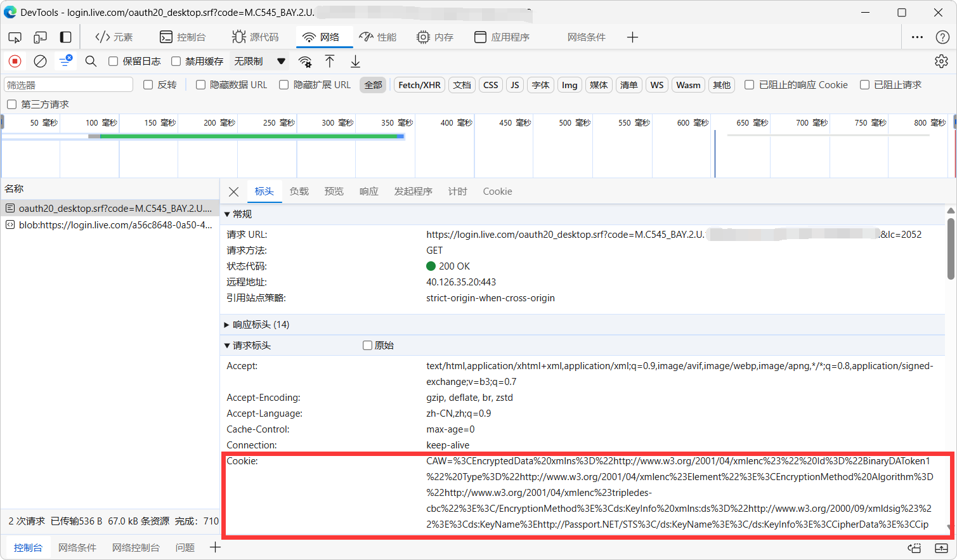Switch to the 性能 tab

pyautogui.click(x=378, y=37)
